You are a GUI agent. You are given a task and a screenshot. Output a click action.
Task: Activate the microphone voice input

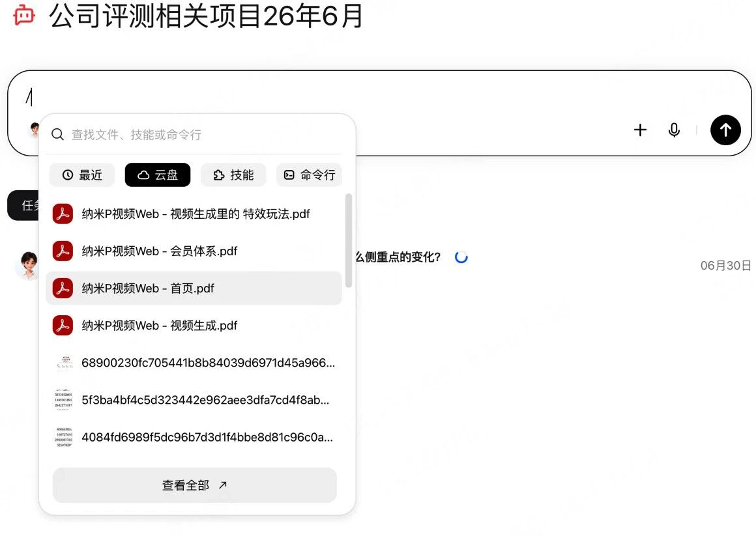tap(674, 130)
